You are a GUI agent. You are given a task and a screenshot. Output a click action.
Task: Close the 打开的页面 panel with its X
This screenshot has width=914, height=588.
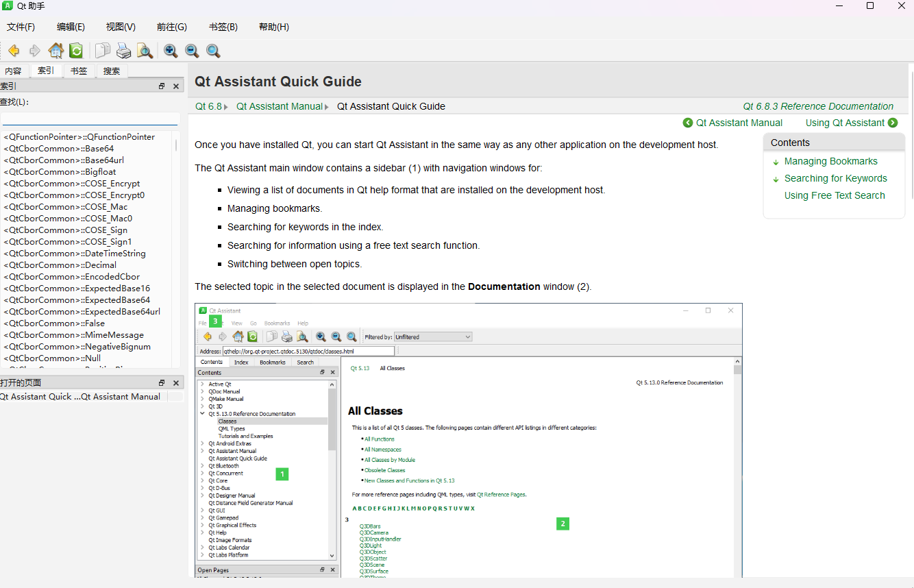click(x=176, y=383)
